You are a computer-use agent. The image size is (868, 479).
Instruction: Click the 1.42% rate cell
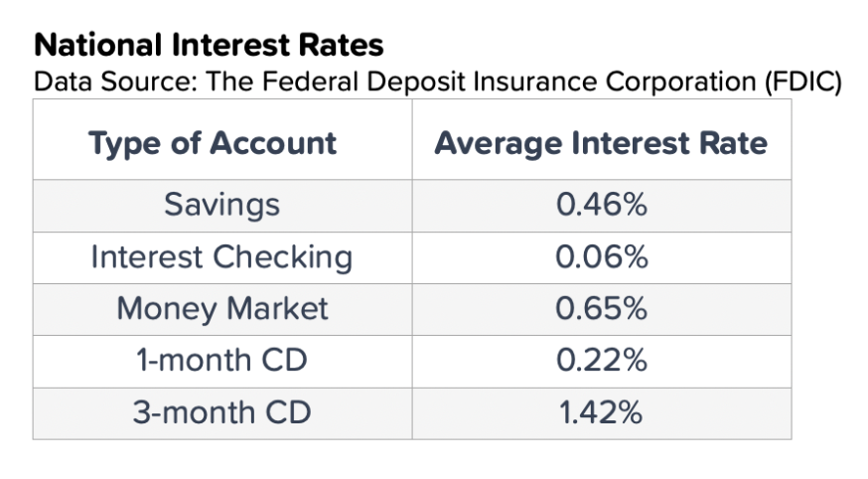pos(601,412)
